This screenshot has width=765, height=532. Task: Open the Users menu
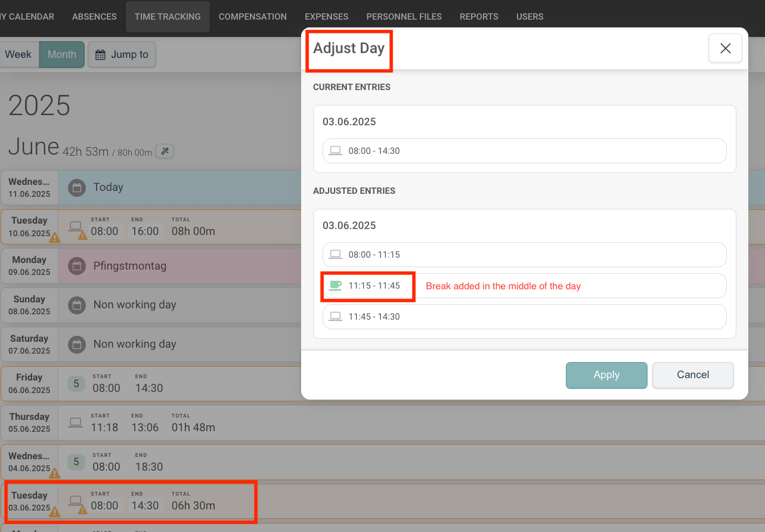tap(529, 17)
